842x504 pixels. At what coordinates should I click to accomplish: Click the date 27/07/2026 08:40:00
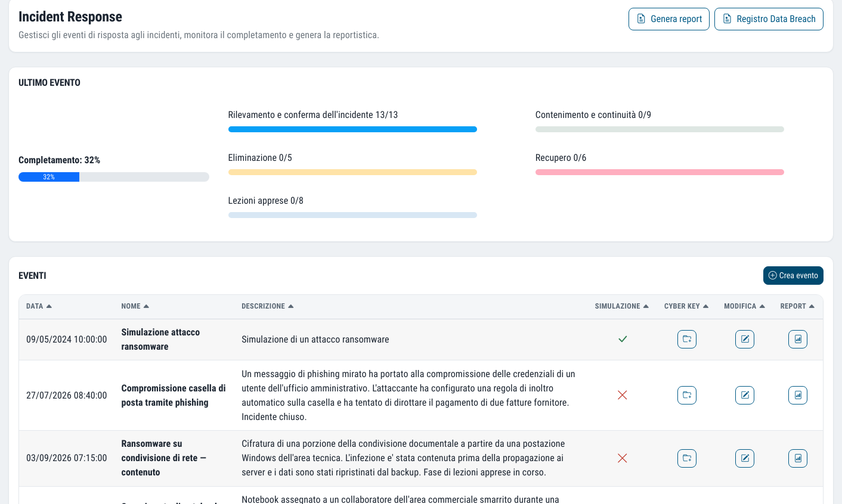coord(67,396)
